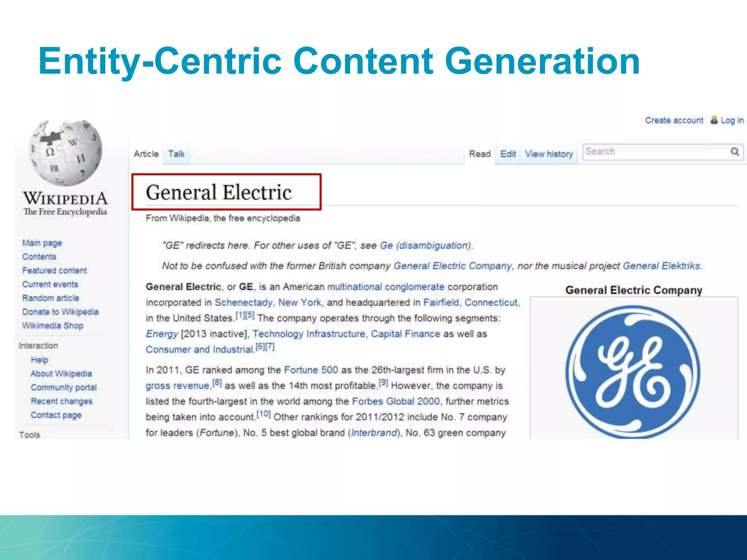Viewport: 747px width, 560px height.
Task: Click the General Electric article title
Action: pos(218,192)
